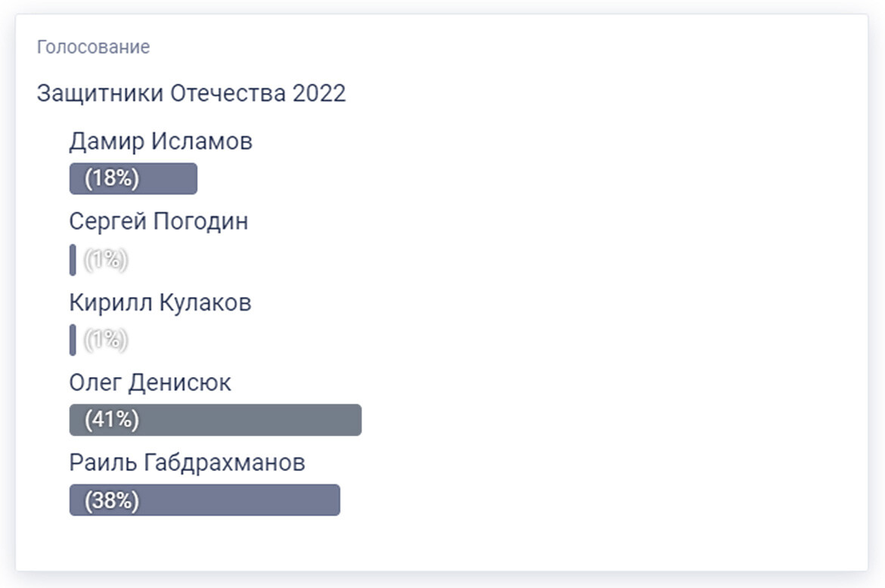Select the poll title Защитники Отечества 2022

click(x=191, y=94)
